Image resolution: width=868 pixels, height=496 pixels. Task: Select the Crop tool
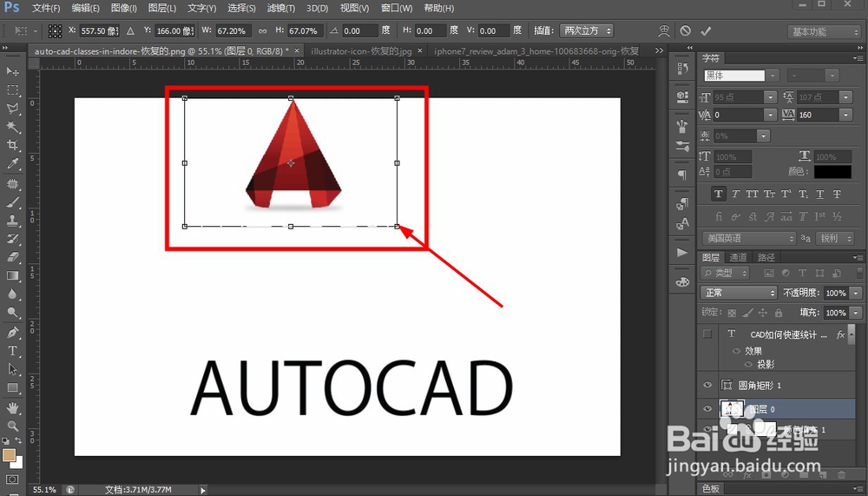pyautogui.click(x=12, y=145)
